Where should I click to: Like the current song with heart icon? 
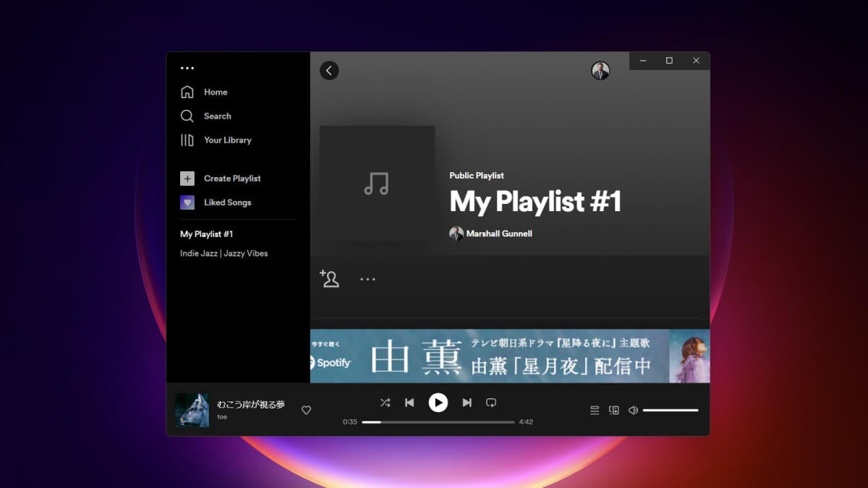[306, 411]
